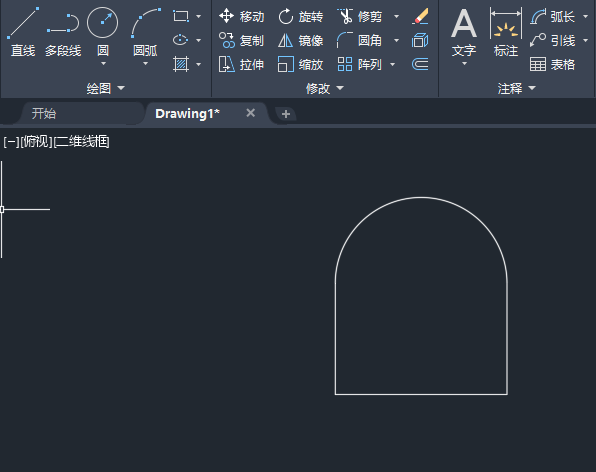Open the 圆 (Circle) options dropdown
Image resolution: width=596 pixels, height=472 pixels.
coord(103,64)
